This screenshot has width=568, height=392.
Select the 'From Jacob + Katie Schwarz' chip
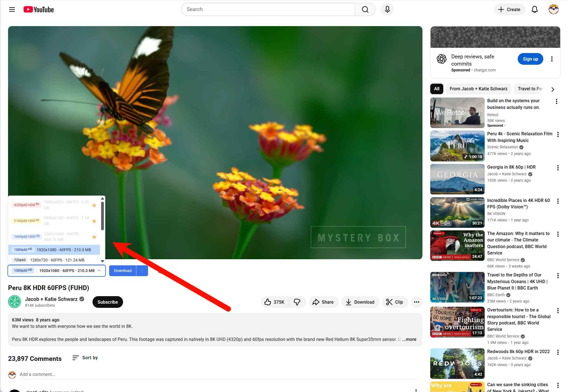478,89
